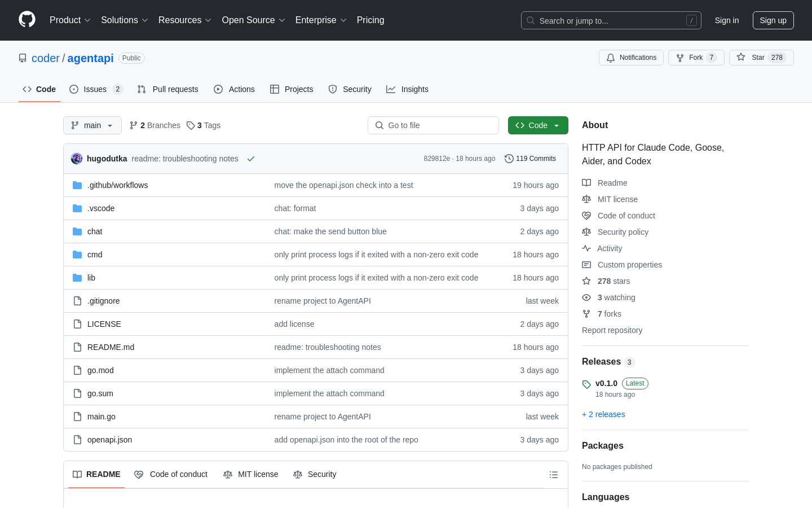Open commit message 'add openapi.json into the root of the repo'
Screen dimensions: 812x508
point(346,440)
